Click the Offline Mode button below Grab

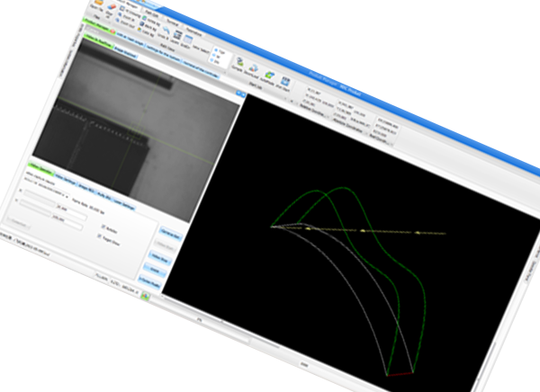coord(150,281)
